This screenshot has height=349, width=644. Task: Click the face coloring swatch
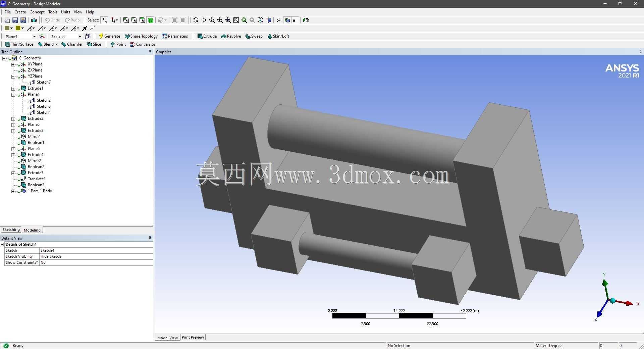tap(7, 28)
